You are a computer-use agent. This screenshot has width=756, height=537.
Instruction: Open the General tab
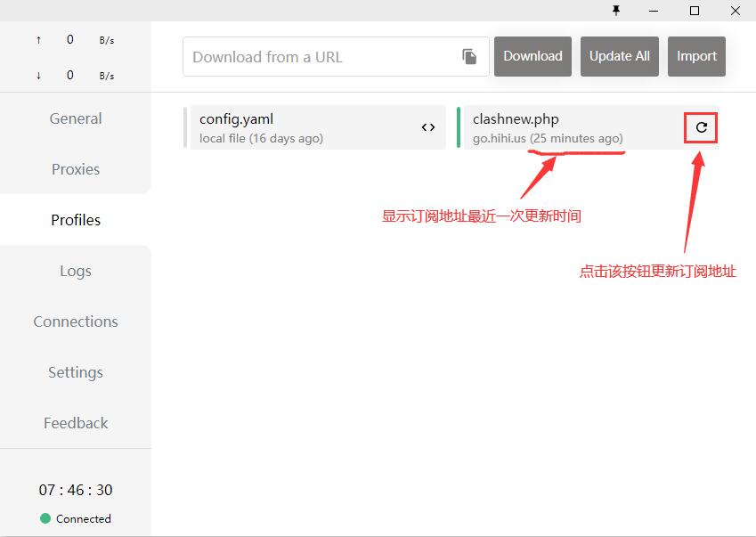[76, 118]
